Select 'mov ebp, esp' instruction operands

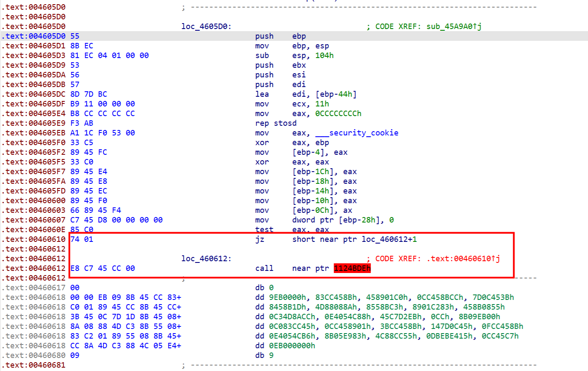[311, 46]
